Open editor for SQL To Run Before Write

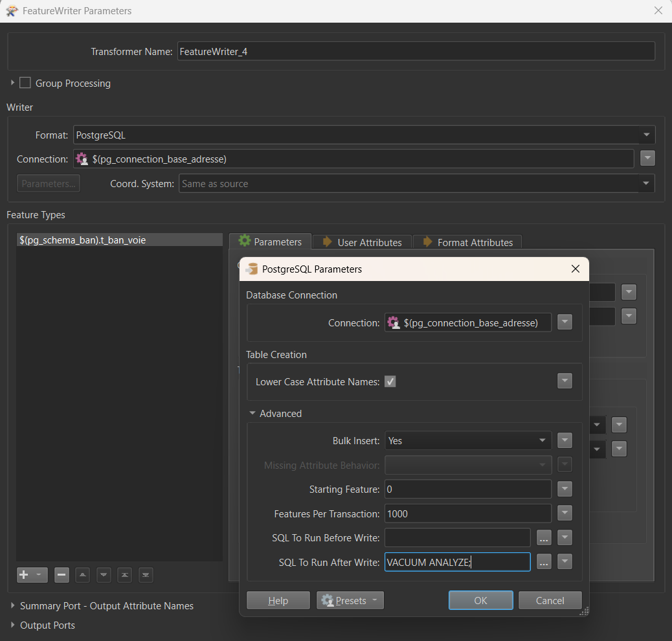544,537
